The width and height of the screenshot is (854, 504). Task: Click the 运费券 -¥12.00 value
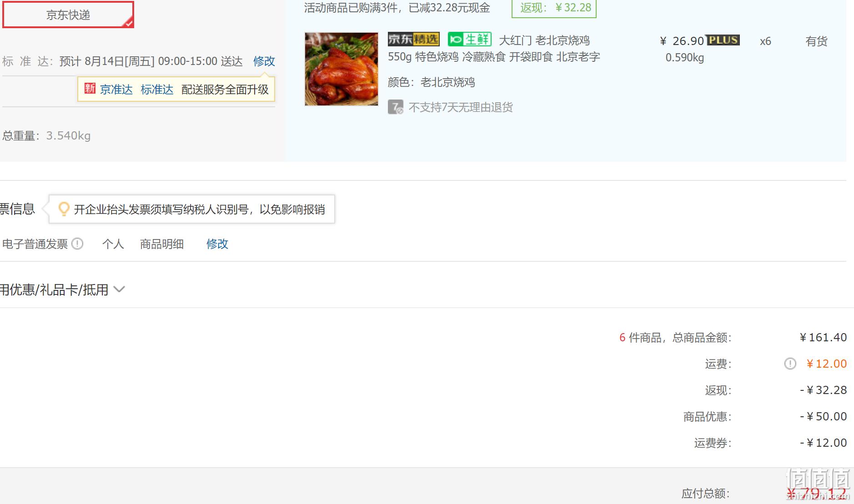pos(824,443)
